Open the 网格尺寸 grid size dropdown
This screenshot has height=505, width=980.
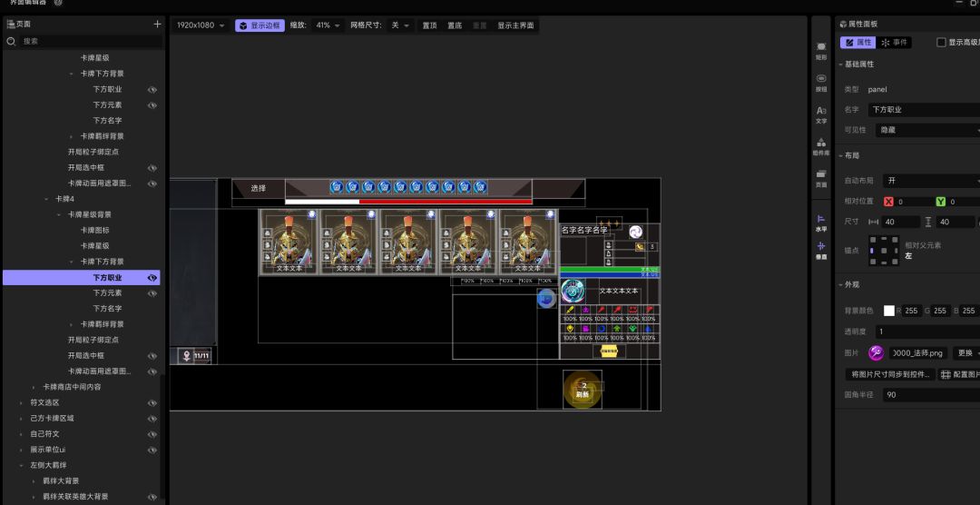[x=400, y=25]
